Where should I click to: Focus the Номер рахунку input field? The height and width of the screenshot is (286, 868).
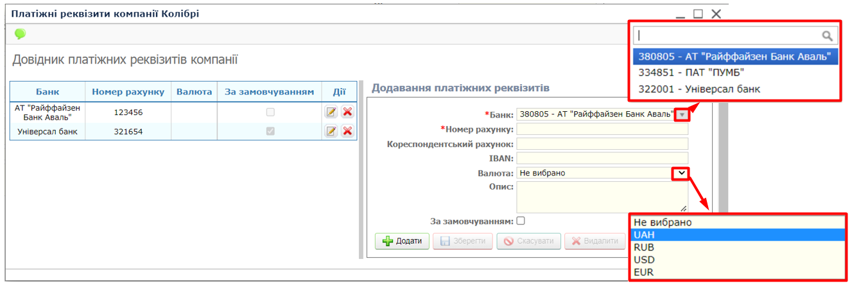point(602,129)
